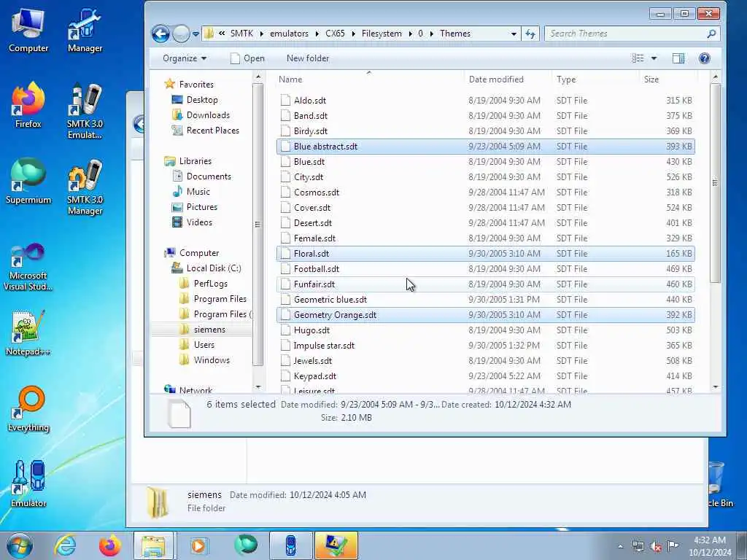Viewport: 747px width, 560px height.
Task: Switch to Windows Explorer taskbar button
Action: [155, 545]
